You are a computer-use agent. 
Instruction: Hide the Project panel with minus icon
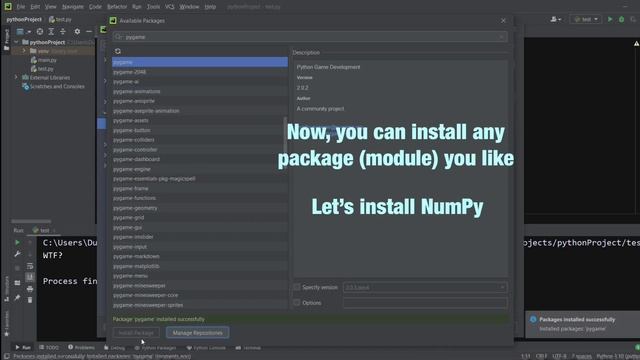[x=89, y=31]
